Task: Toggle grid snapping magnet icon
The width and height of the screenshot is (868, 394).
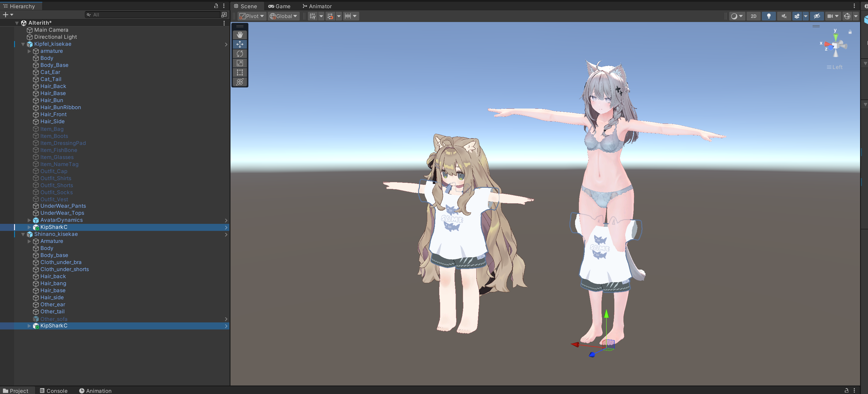Action: pos(330,16)
